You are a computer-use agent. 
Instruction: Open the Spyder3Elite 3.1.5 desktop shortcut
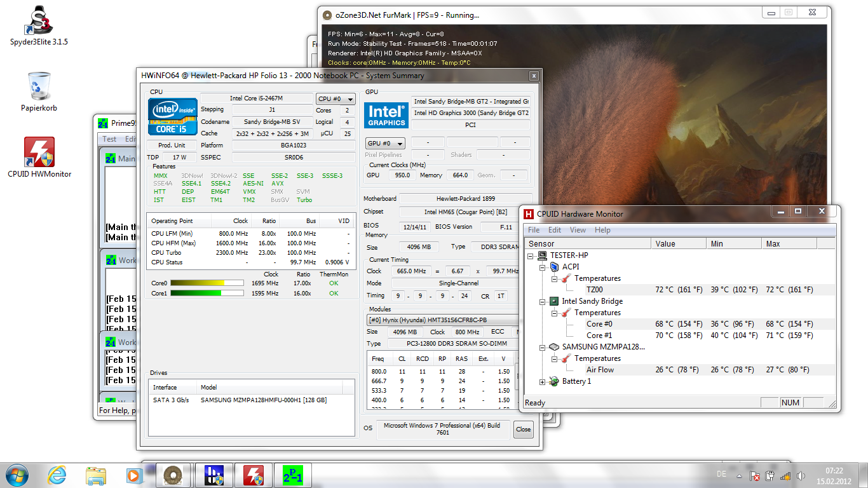point(39,25)
